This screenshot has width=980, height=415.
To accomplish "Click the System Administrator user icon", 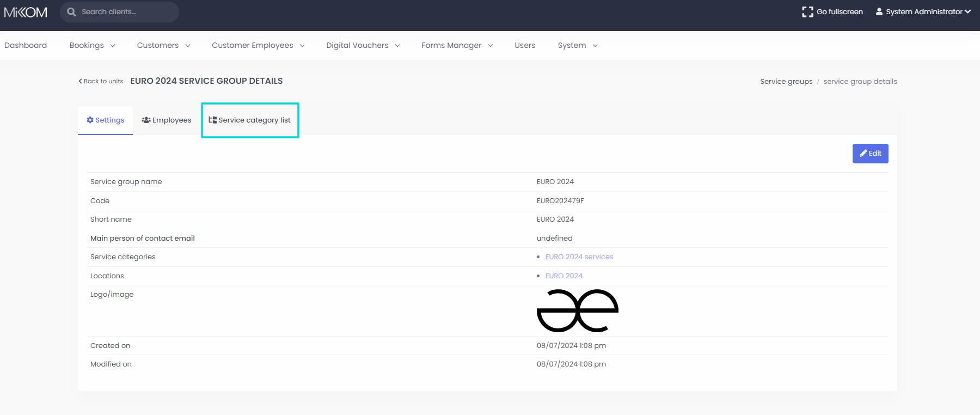I will click(x=879, y=11).
